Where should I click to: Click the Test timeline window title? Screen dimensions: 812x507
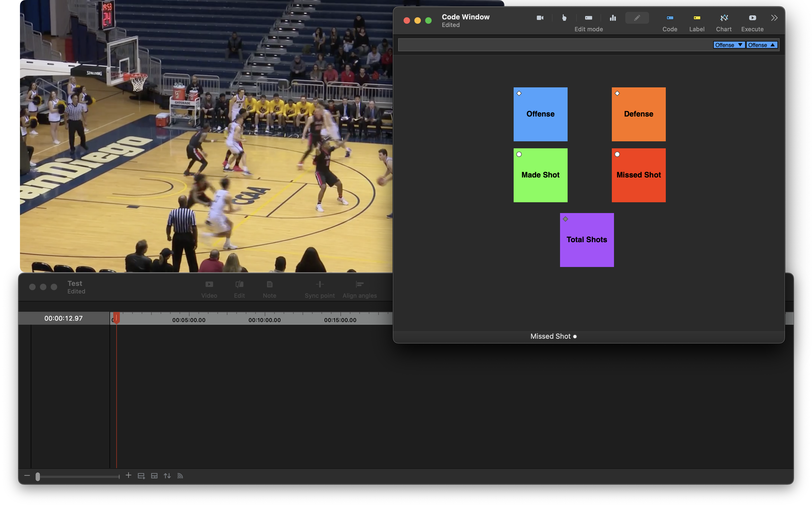pyautogui.click(x=75, y=283)
